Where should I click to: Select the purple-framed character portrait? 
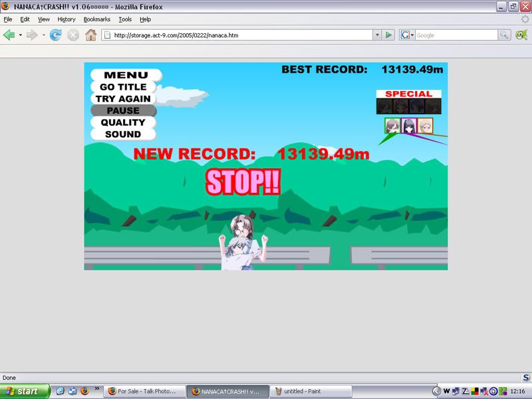point(409,126)
